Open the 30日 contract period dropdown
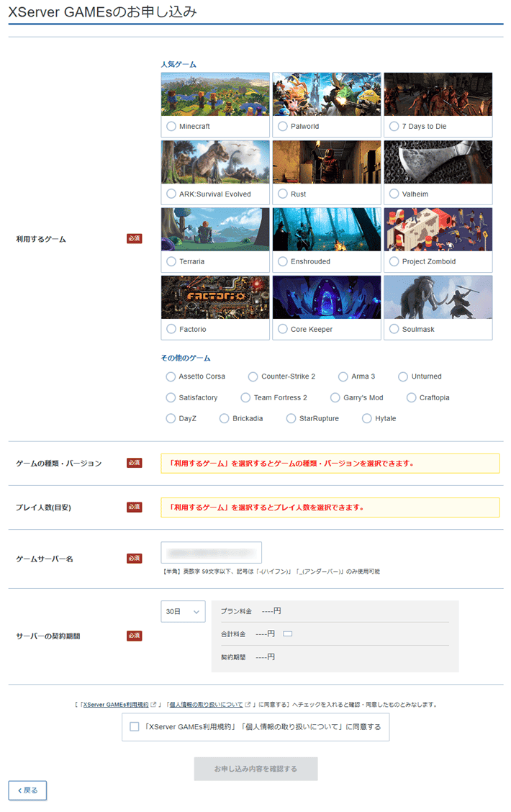Image resolution: width=511 pixels, height=812 pixels. (x=183, y=612)
